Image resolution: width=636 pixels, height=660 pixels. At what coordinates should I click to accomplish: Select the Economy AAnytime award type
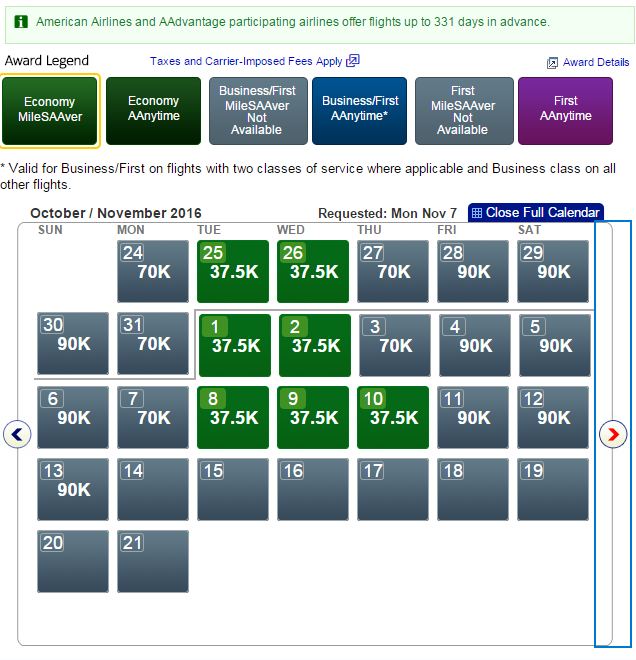click(x=153, y=109)
